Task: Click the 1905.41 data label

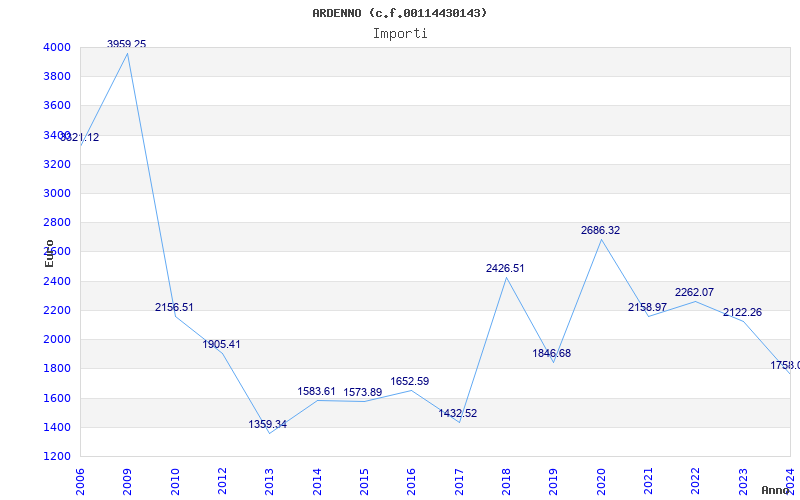Action: [221, 344]
